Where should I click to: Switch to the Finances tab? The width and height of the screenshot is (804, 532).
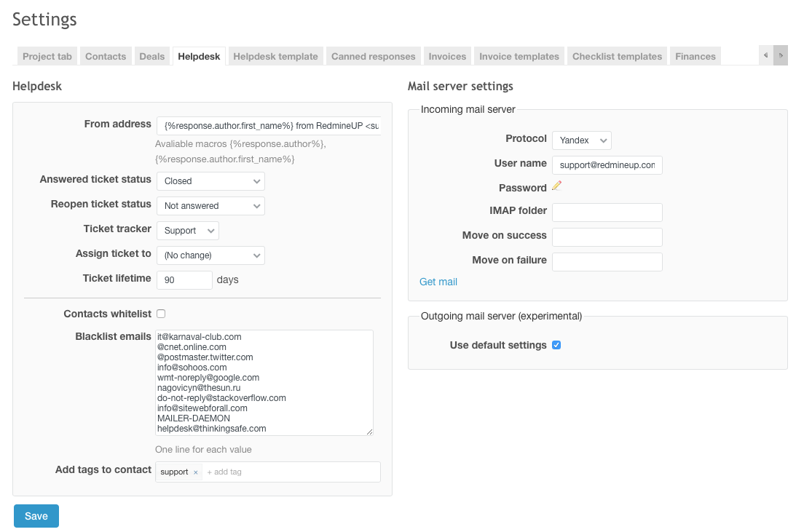pos(695,55)
